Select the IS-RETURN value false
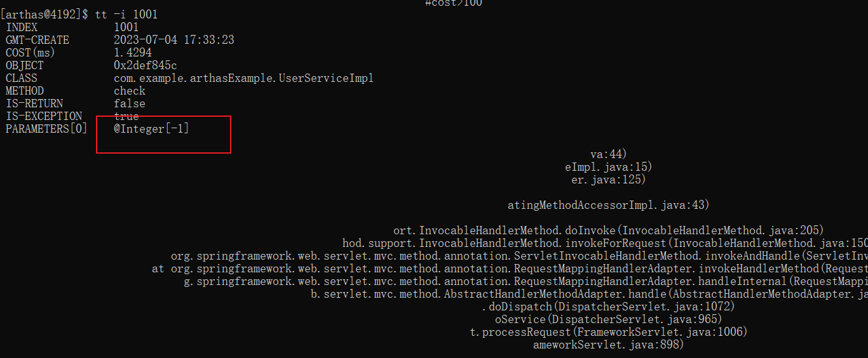The image size is (868, 358). (130, 103)
